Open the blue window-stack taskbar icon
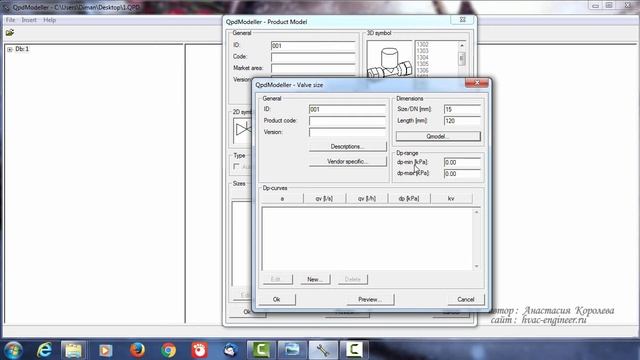 pyautogui.click(x=292, y=350)
